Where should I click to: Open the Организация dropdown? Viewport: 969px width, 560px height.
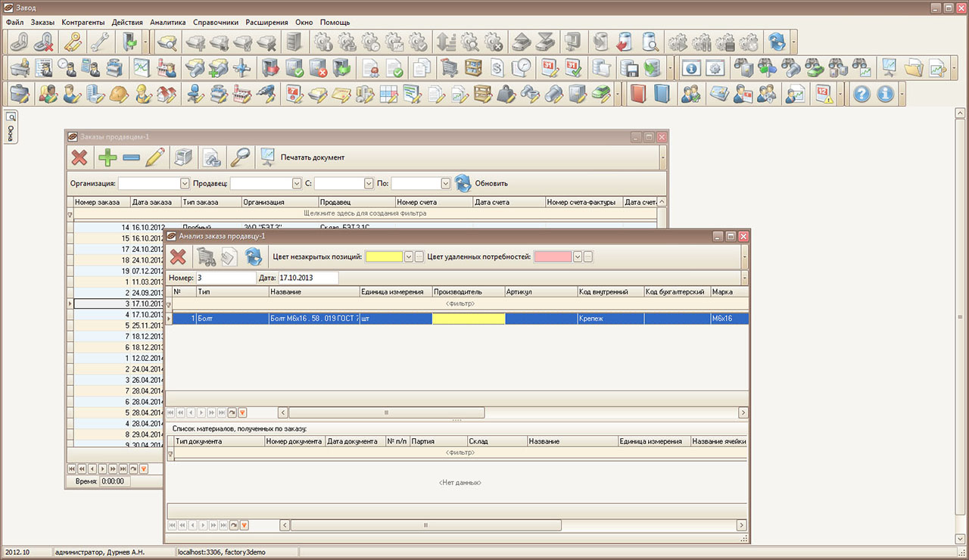point(185,183)
